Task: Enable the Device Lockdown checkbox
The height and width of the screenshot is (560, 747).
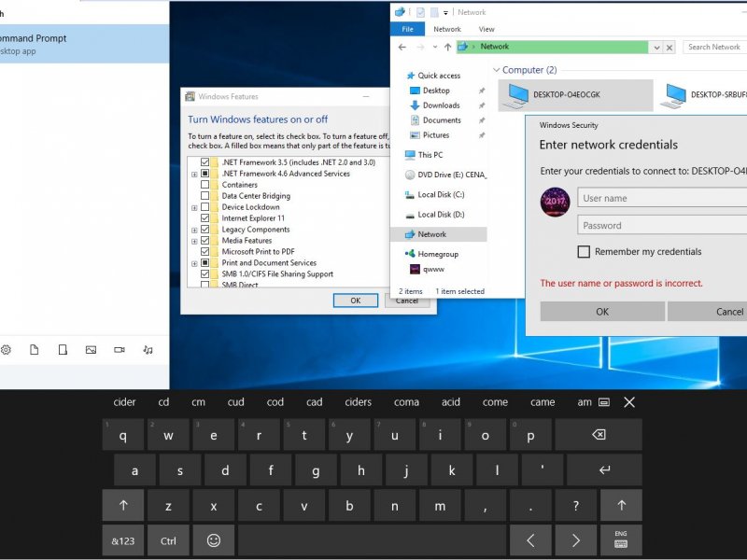Action: tap(204, 207)
